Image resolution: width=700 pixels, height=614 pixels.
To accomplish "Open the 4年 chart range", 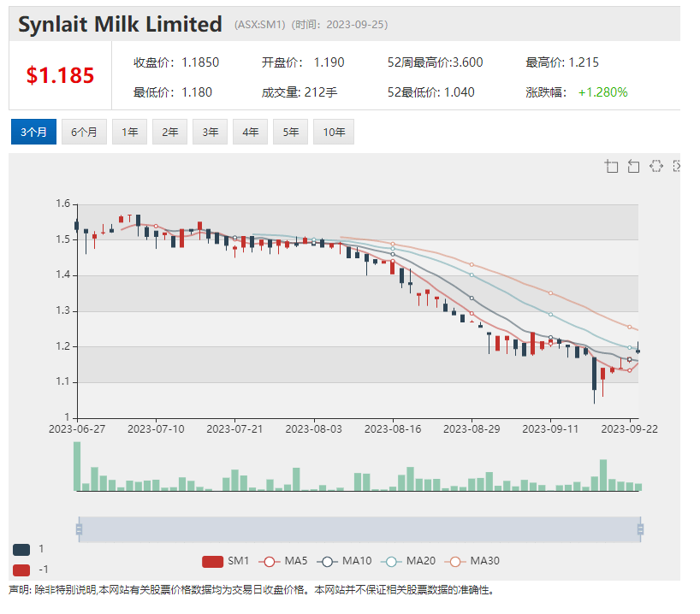I will [250, 132].
